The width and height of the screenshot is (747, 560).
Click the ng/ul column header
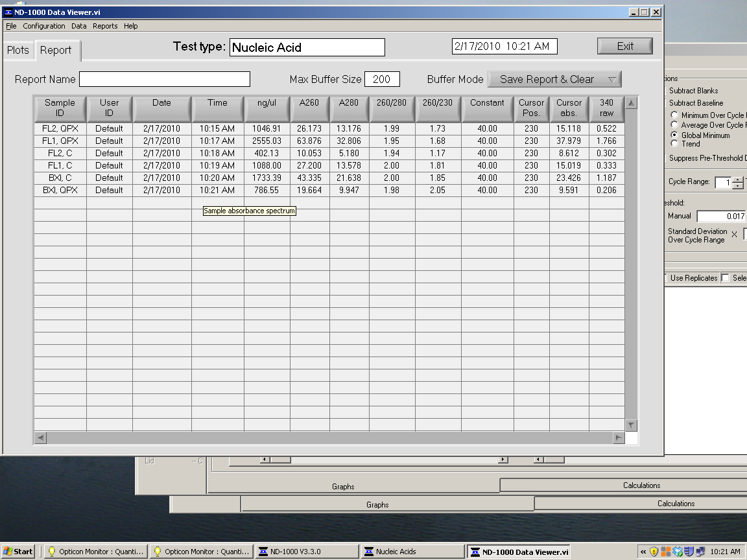pos(267,109)
